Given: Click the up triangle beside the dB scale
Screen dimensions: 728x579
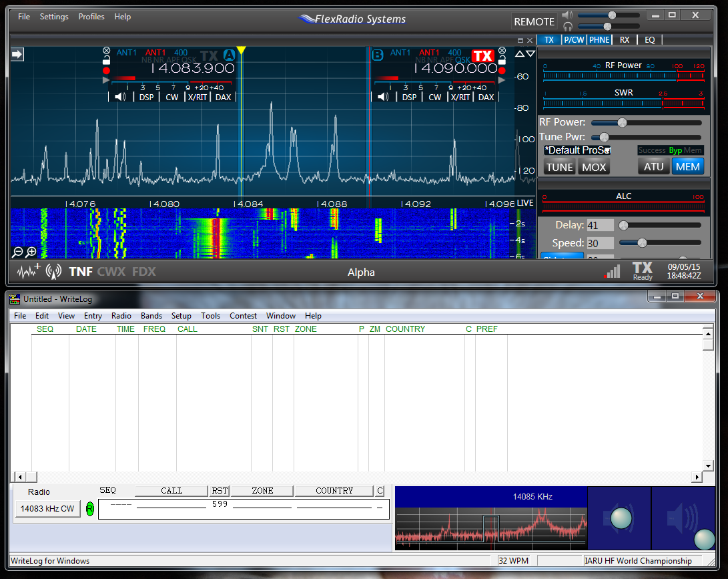Looking at the screenshot, I should tap(520, 54).
